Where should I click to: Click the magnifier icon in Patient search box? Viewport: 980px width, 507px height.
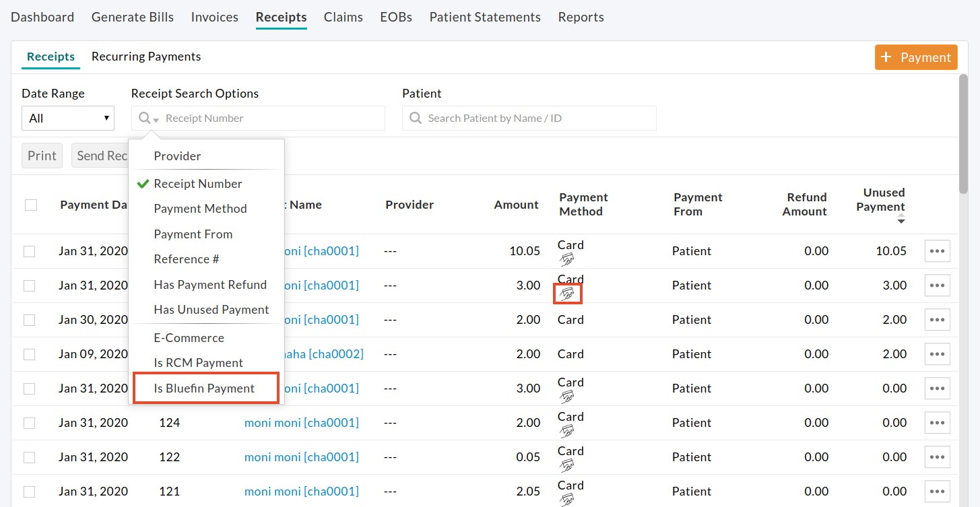tap(416, 118)
